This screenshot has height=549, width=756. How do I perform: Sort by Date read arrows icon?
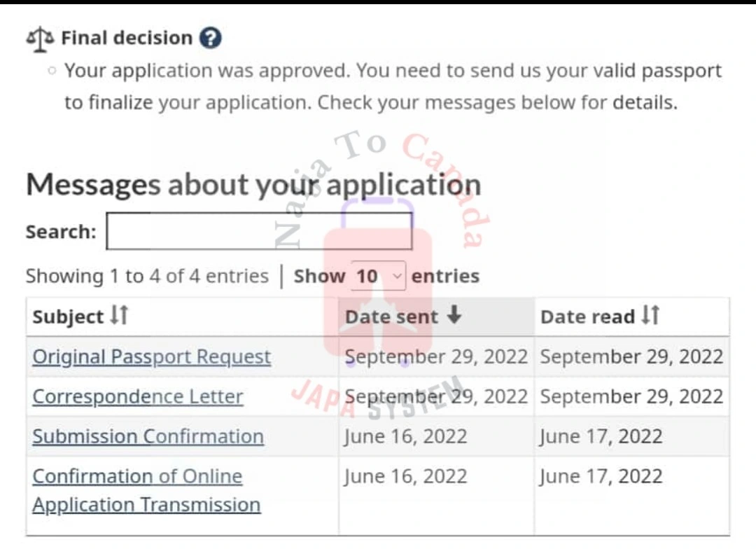pyautogui.click(x=650, y=316)
